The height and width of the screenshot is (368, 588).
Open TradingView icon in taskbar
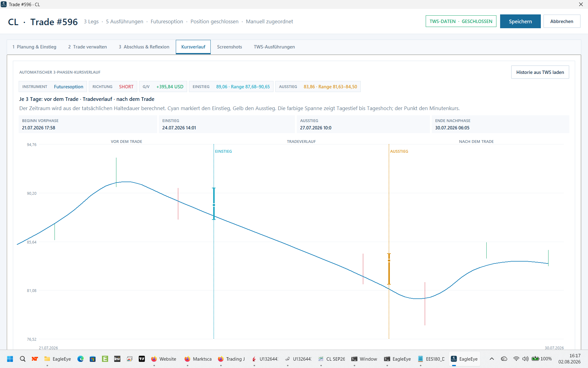coord(142,359)
